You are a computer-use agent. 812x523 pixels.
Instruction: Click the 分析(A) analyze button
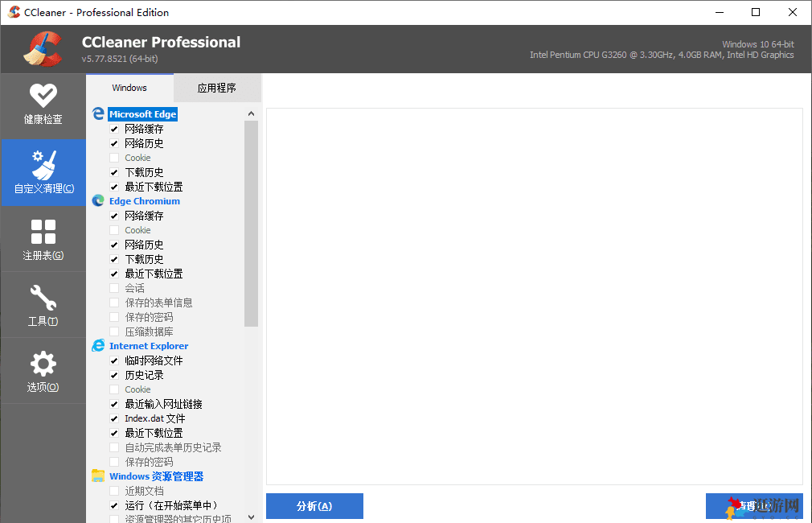314,506
